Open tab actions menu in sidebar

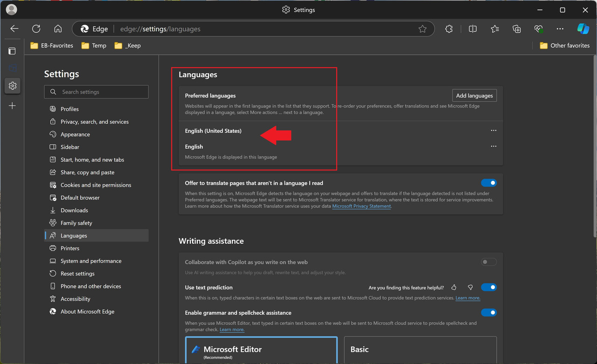[x=12, y=51]
